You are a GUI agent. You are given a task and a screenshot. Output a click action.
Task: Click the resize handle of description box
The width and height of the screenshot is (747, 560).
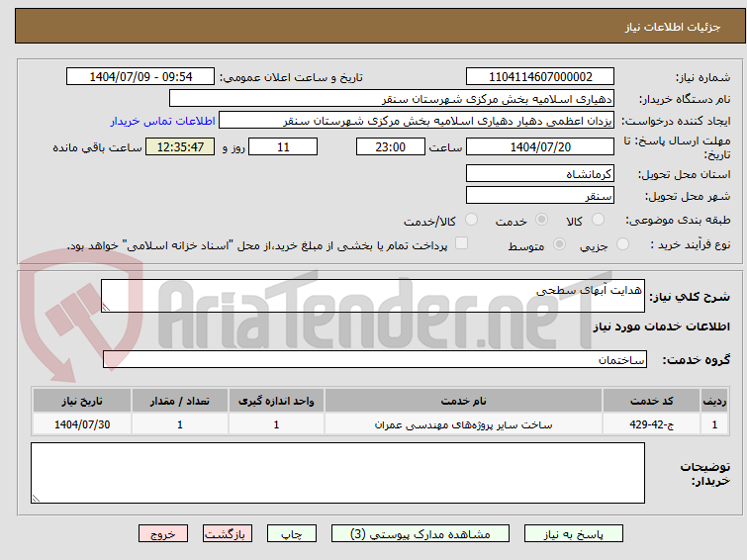click(x=106, y=308)
